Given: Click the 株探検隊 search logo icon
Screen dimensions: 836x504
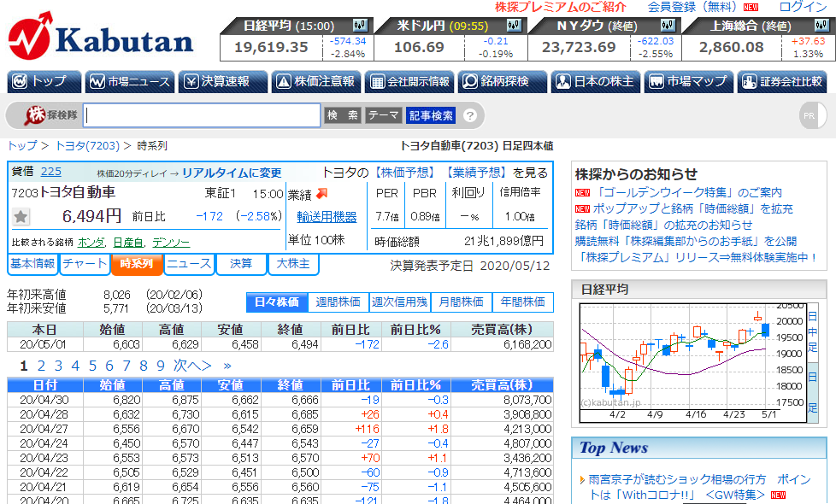Looking at the screenshot, I should [x=52, y=115].
